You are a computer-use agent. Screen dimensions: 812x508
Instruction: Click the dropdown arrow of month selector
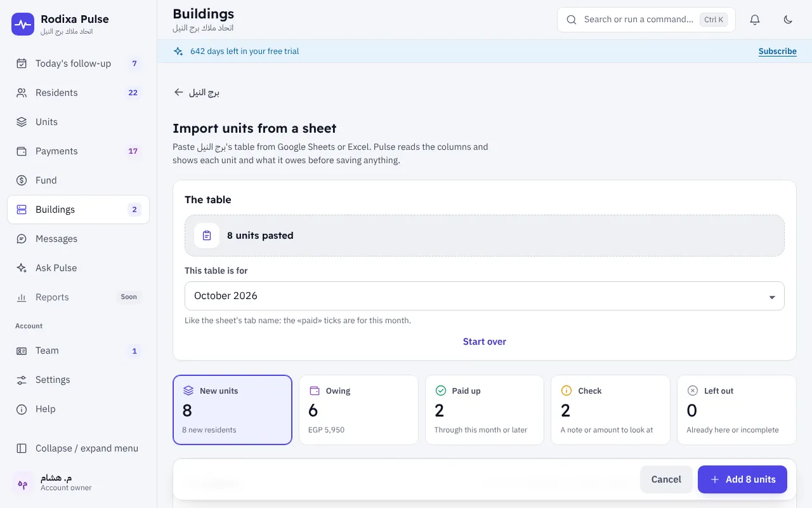point(772,297)
